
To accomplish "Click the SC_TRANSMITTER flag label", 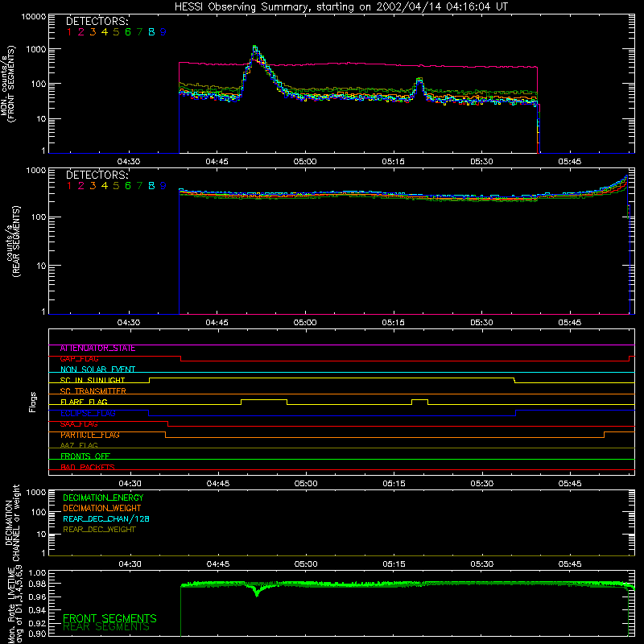I will point(93,391).
